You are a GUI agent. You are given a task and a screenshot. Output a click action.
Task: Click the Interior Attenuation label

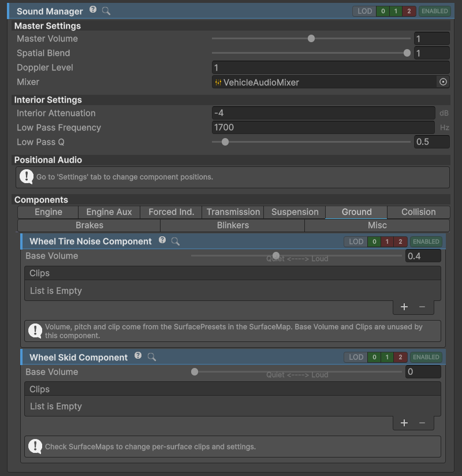(56, 113)
